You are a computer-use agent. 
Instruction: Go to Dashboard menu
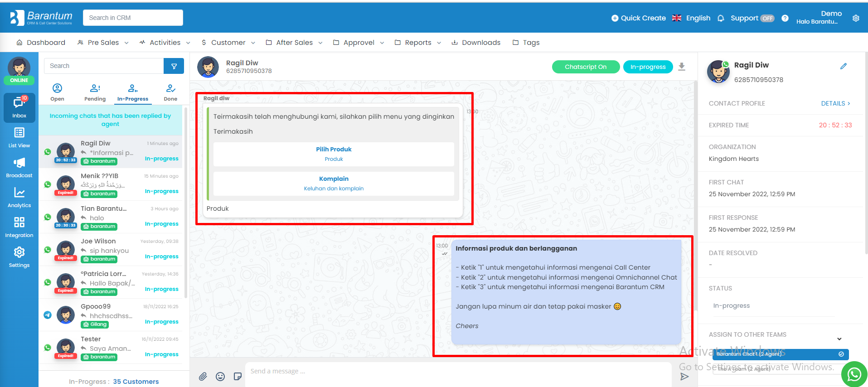click(41, 43)
